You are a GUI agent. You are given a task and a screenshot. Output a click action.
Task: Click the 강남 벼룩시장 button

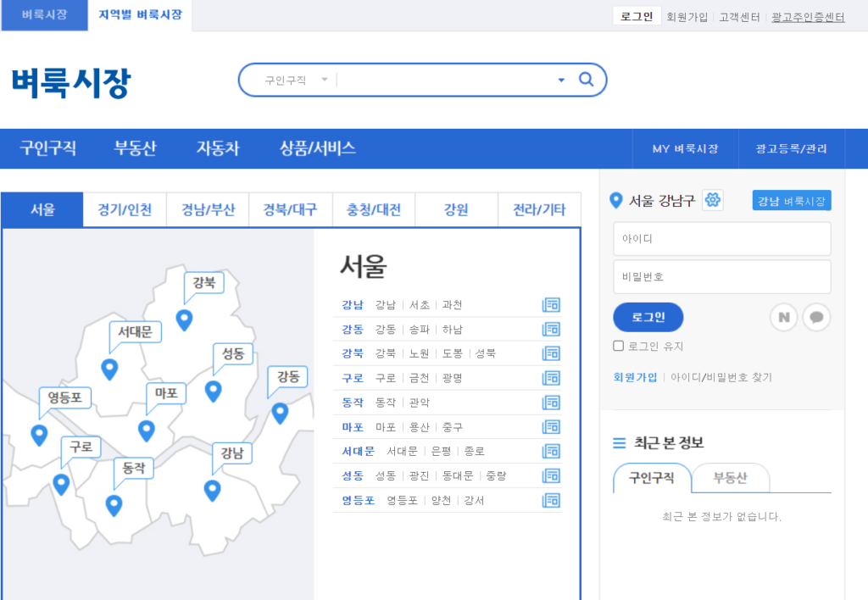(791, 201)
